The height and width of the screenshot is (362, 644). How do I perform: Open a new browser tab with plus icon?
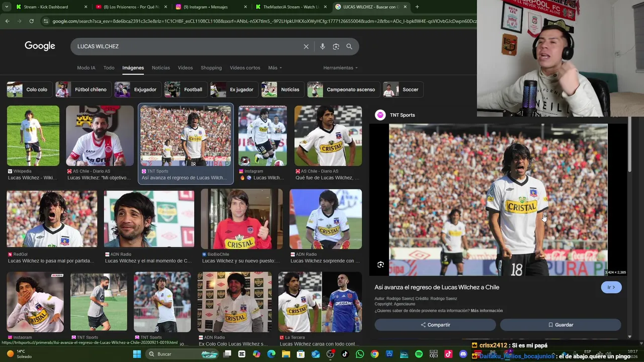pos(417,7)
